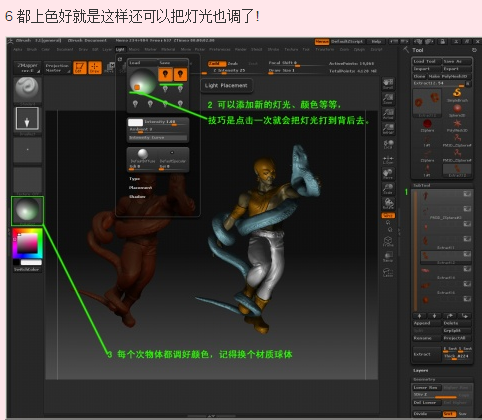Expand the Placement section of the Light palette

pyautogui.click(x=140, y=188)
